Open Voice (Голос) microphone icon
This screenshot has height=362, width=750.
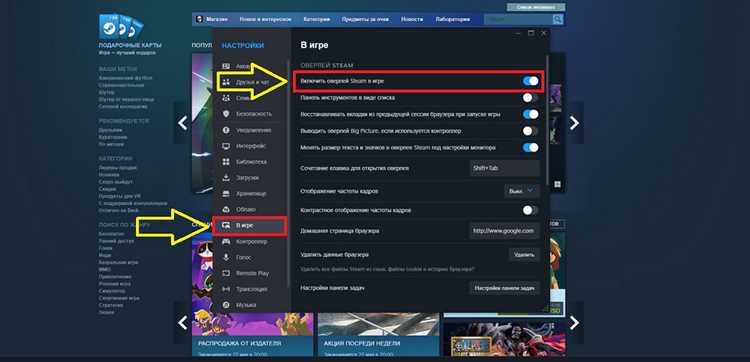click(227, 257)
